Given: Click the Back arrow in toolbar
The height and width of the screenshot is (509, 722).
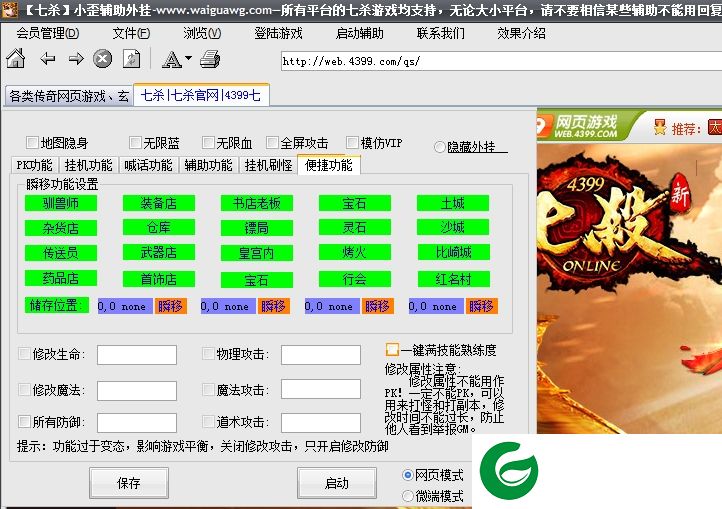Looking at the screenshot, I should [x=47, y=59].
